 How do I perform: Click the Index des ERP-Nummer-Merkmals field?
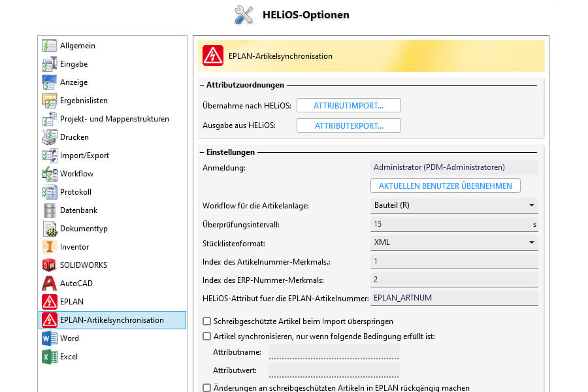(x=454, y=280)
